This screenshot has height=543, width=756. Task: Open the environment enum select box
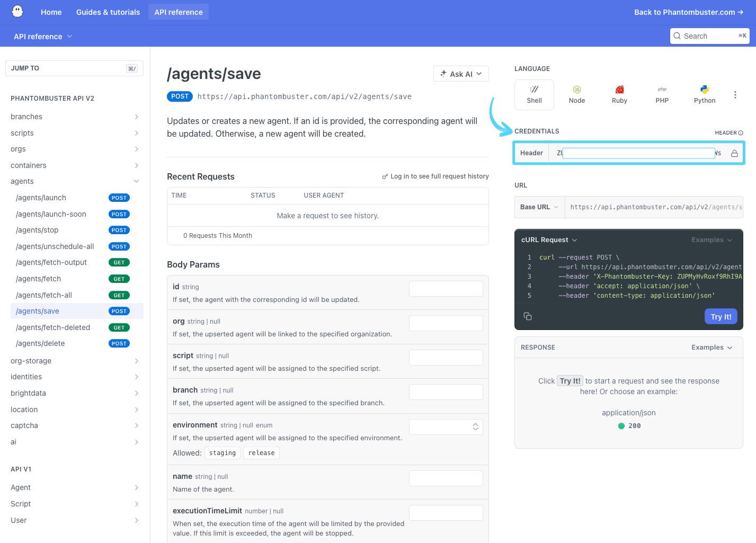(x=446, y=427)
